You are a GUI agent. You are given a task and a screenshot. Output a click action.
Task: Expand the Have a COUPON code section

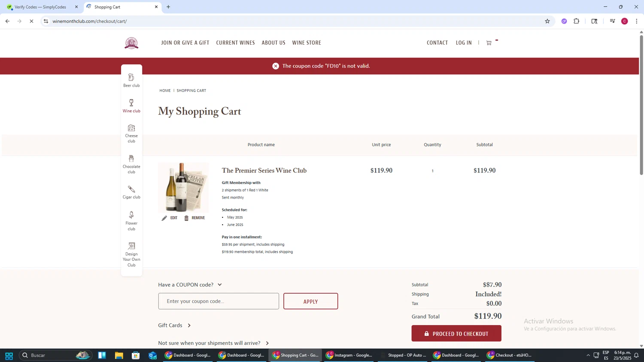pyautogui.click(x=190, y=285)
